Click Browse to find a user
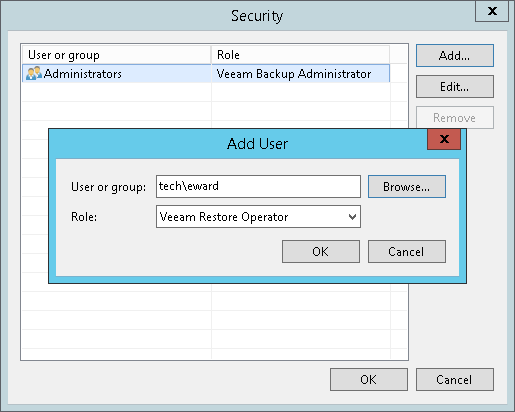This screenshot has height=412, width=515. (407, 187)
